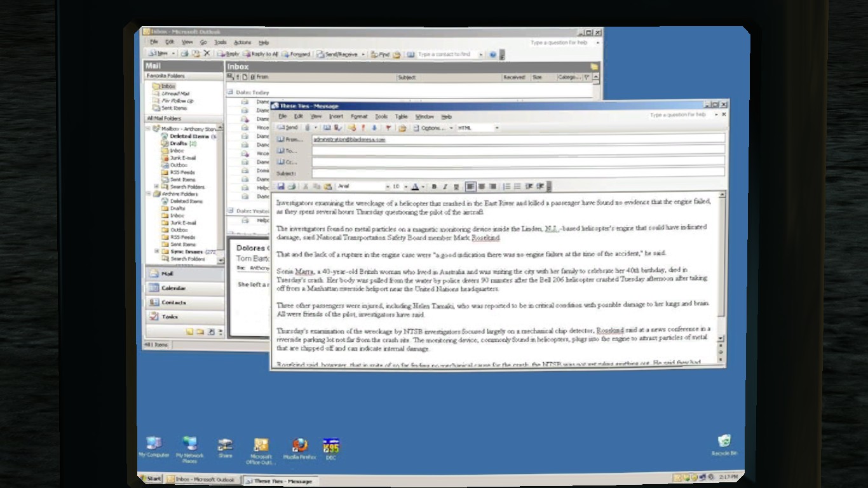Click the save floppy disk icon

pyautogui.click(x=281, y=186)
